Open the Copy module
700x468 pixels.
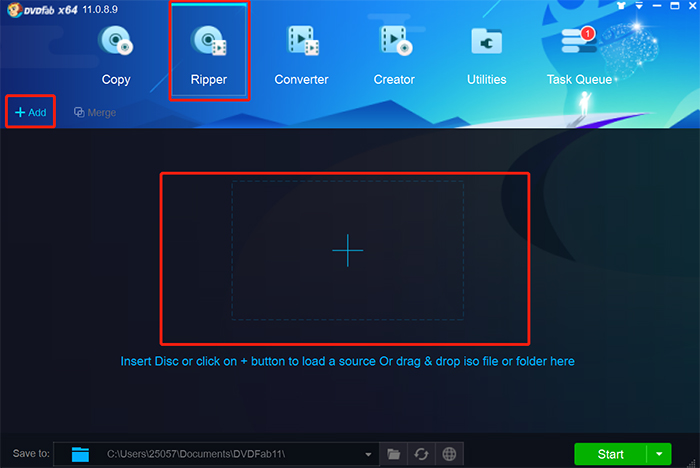point(116,55)
